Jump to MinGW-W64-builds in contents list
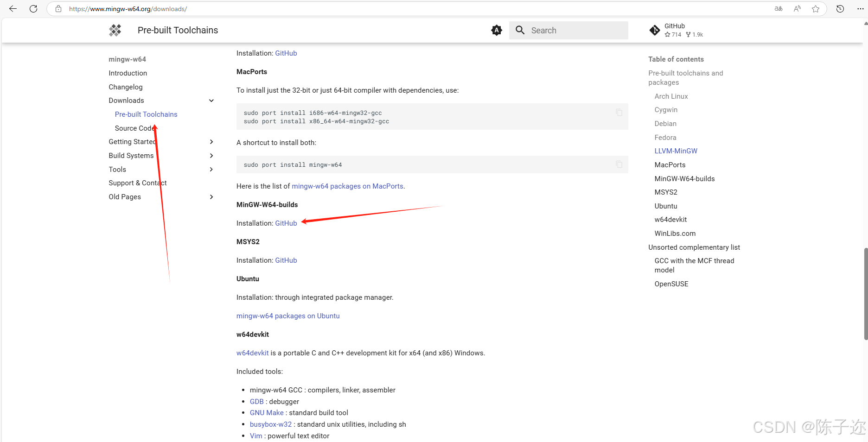 click(x=684, y=179)
